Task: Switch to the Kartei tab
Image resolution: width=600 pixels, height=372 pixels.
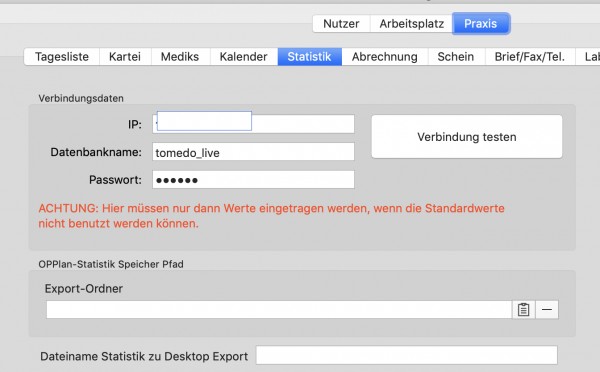Action: coord(125,57)
